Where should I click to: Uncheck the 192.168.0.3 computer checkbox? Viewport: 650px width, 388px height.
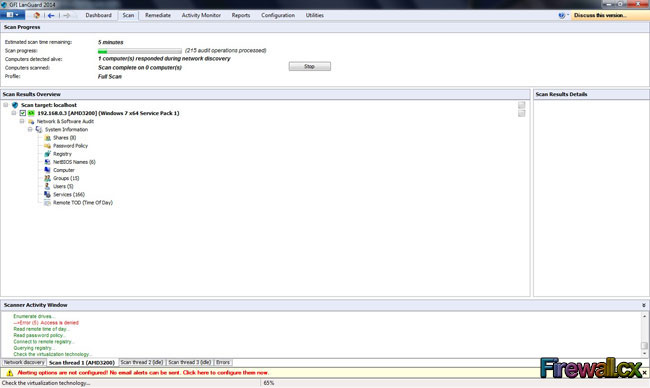22,113
